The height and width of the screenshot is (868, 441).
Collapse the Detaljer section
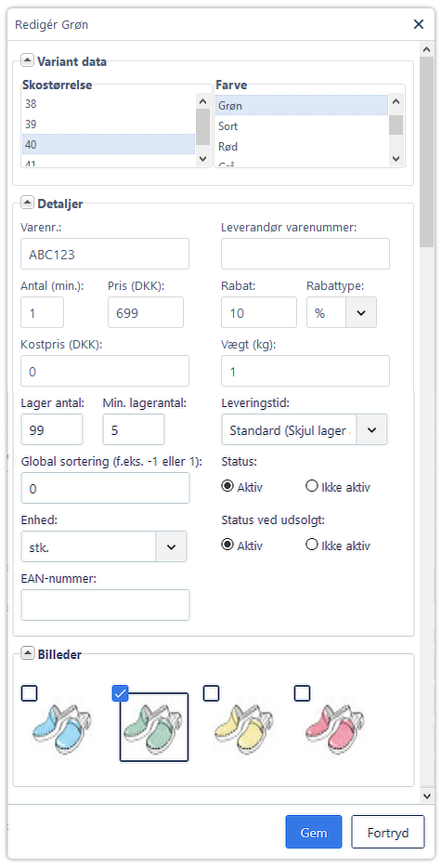[27, 203]
